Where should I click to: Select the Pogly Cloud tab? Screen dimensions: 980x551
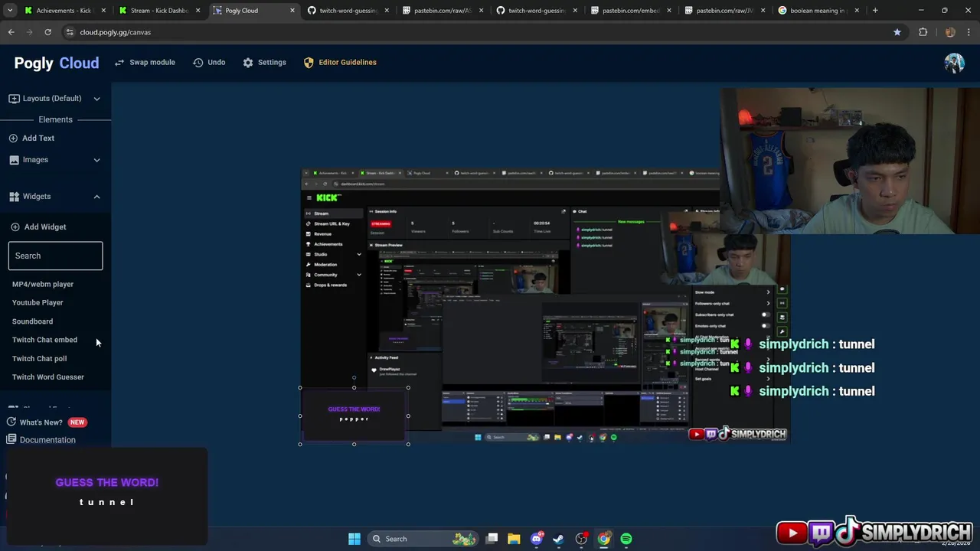pos(253,11)
